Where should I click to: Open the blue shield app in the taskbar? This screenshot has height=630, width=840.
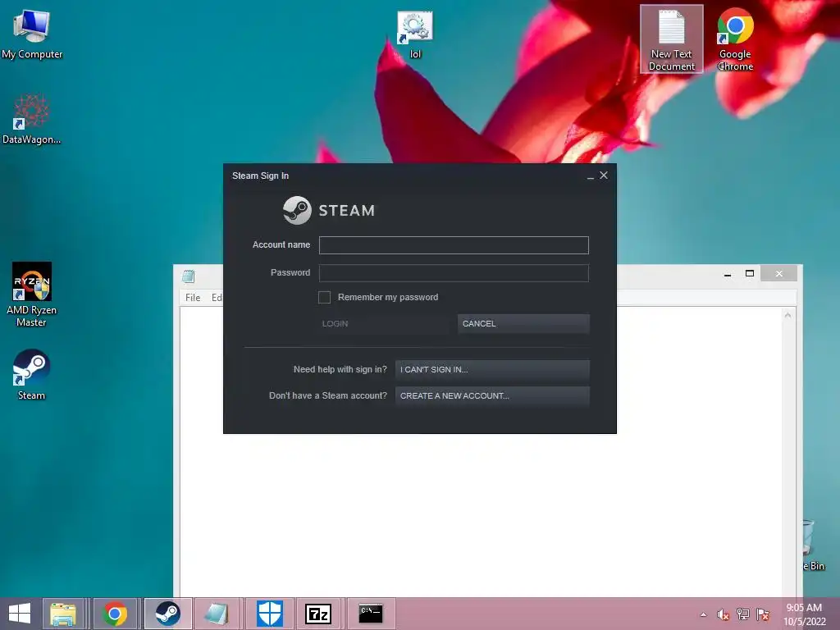[x=269, y=614]
